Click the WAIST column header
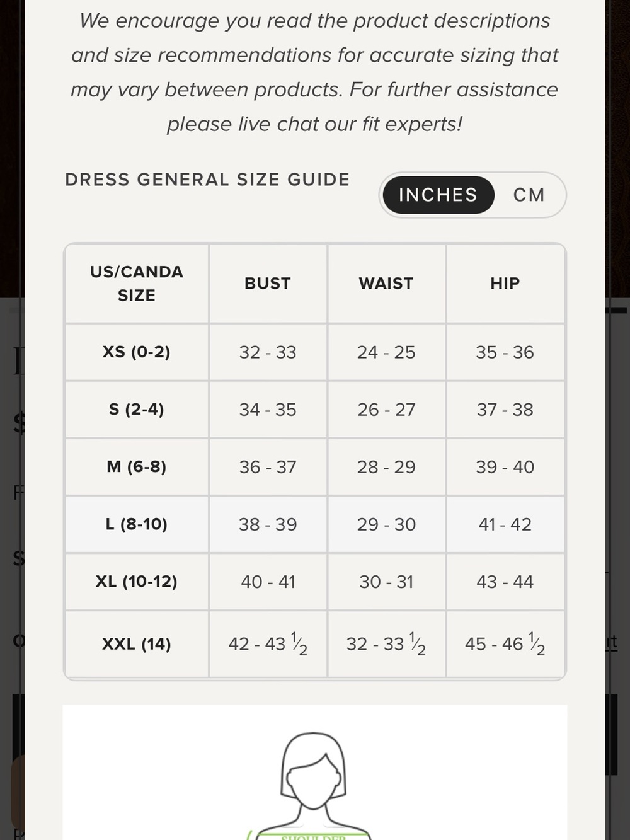Image resolution: width=630 pixels, height=840 pixels. click(386, 284)
